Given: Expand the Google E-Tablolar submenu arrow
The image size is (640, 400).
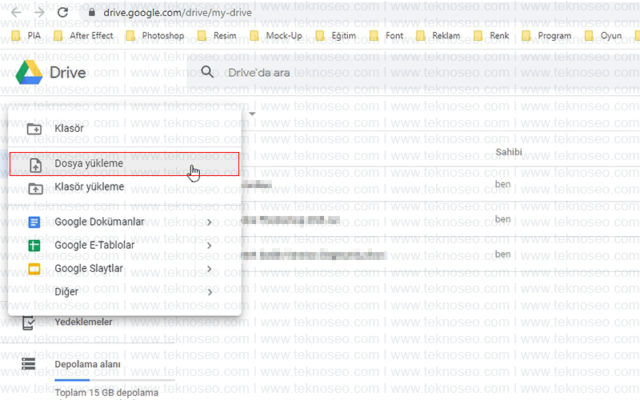Looking at the screenshot, I should pos(209,246).
